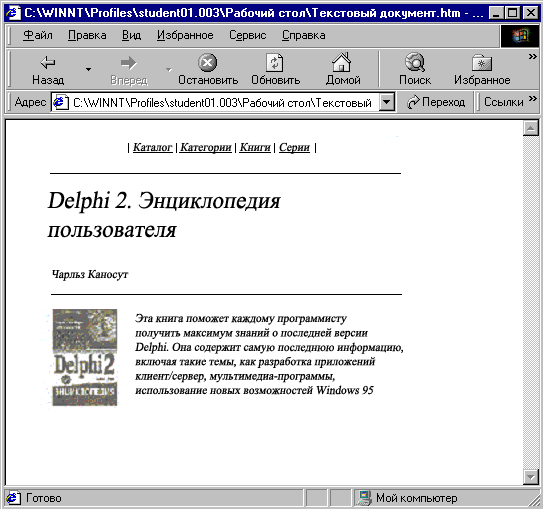Viewport: 543px width, 509px height.
Task: Click the Адрес label
Action: pos(30,102)
